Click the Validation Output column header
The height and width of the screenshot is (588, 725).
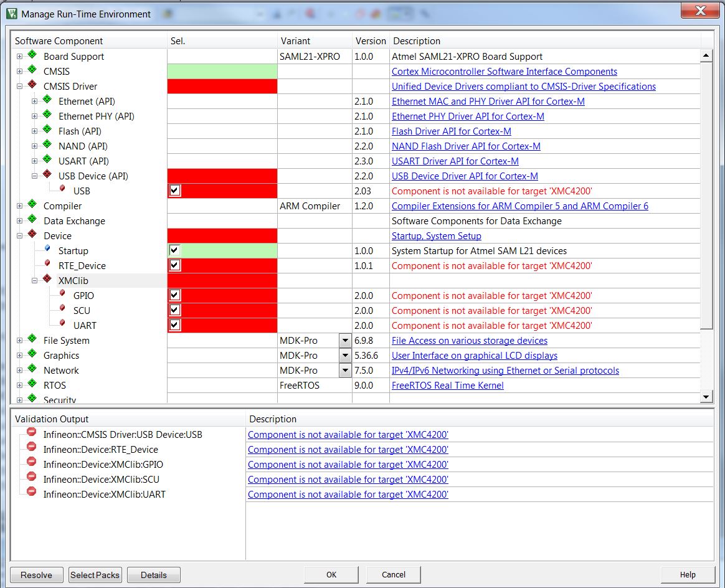52,419
